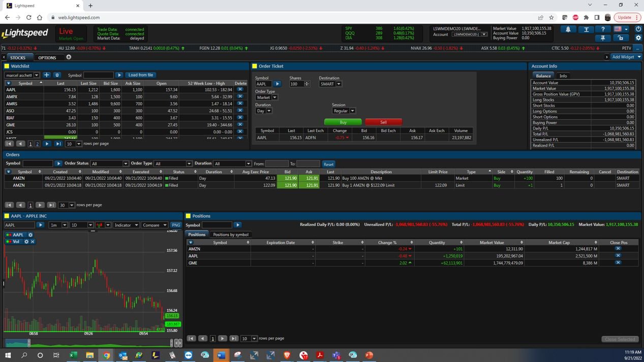Open the chart 1D range dropdown
The height and width of the screenshot is (362, 644).
point(81,225)
